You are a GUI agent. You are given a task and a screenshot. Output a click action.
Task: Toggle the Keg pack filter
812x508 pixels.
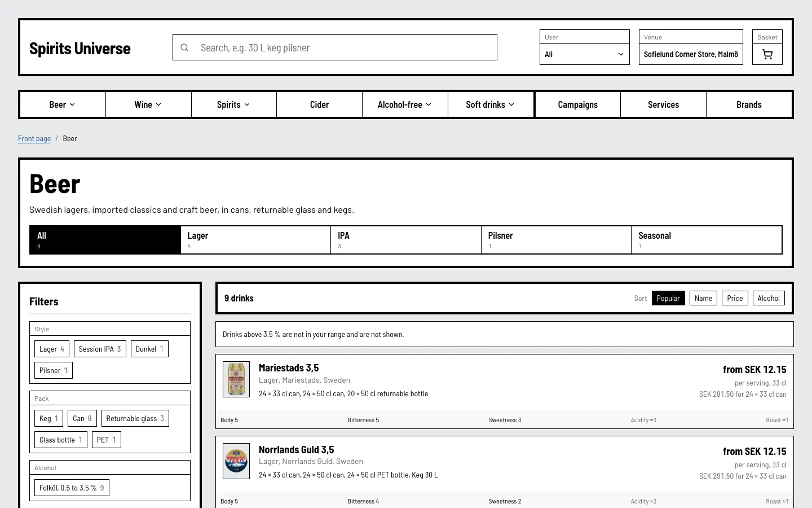[48, 418]
